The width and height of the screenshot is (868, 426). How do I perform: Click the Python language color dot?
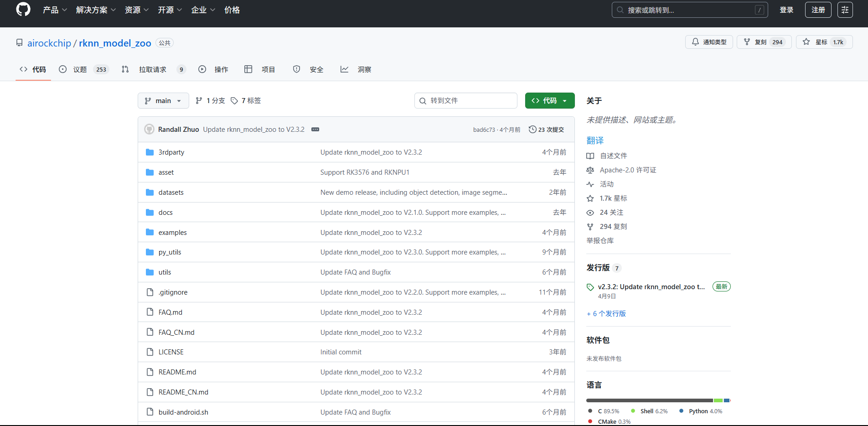[682, 411]
